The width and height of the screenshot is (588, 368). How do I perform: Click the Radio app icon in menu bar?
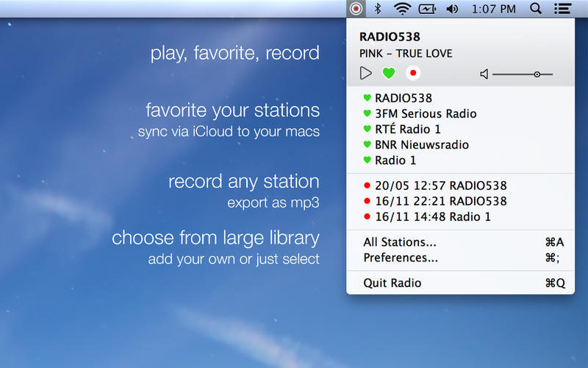(x=356, y=9)
